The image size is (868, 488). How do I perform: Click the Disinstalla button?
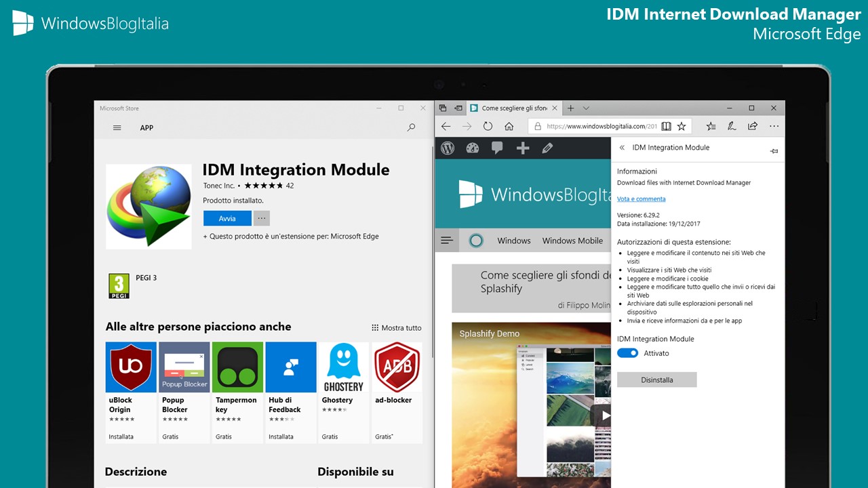[657, 380]
